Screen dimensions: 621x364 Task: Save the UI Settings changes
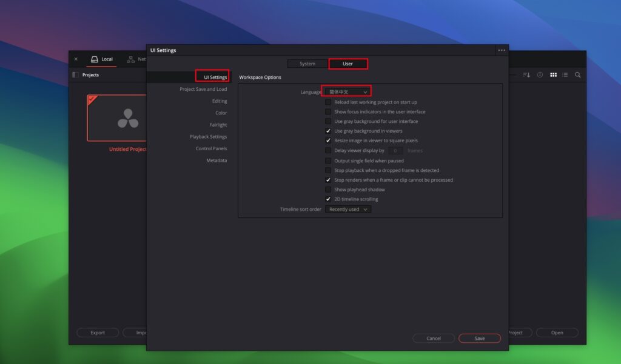point(480,338)
